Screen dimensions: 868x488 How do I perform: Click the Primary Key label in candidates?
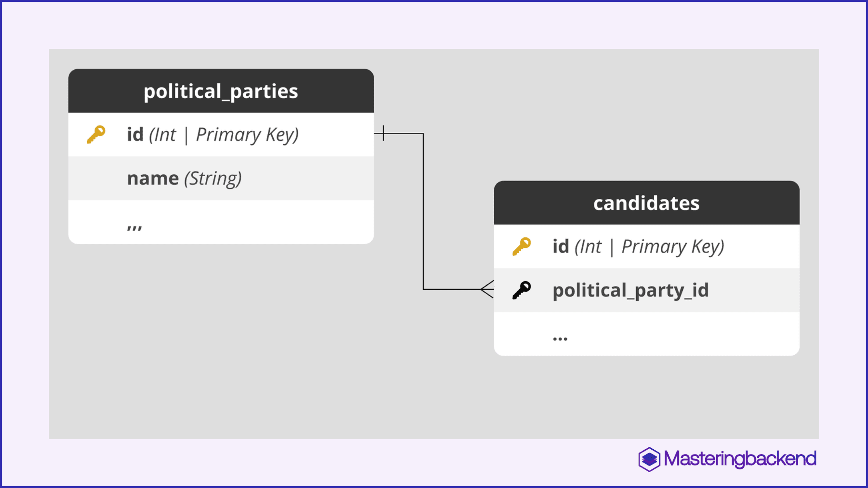[673, 247]
